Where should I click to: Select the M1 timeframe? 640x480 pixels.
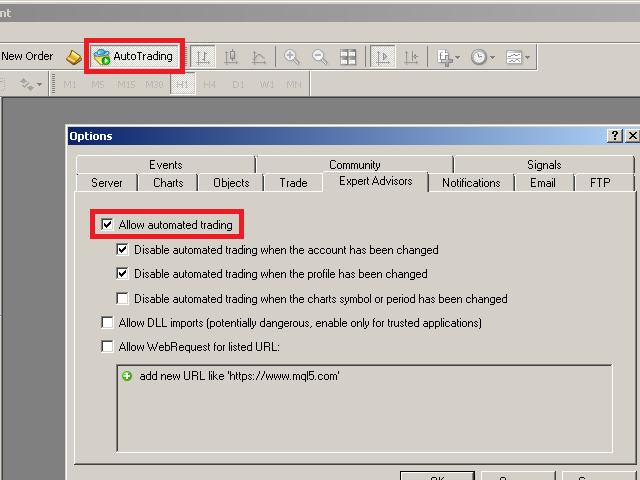tap(70, 84)
